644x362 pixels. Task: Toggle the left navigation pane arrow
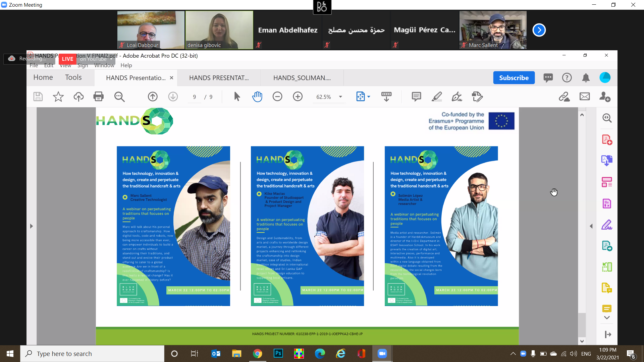pyautogui.click(x=32, y=226)
